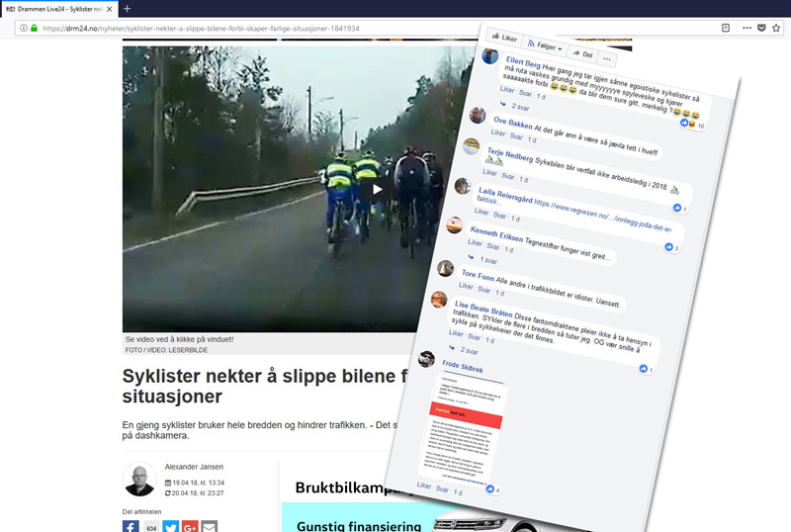
Task: Bookmark this page with star icon
Action: pyautogui.click(x=776, y=29)
